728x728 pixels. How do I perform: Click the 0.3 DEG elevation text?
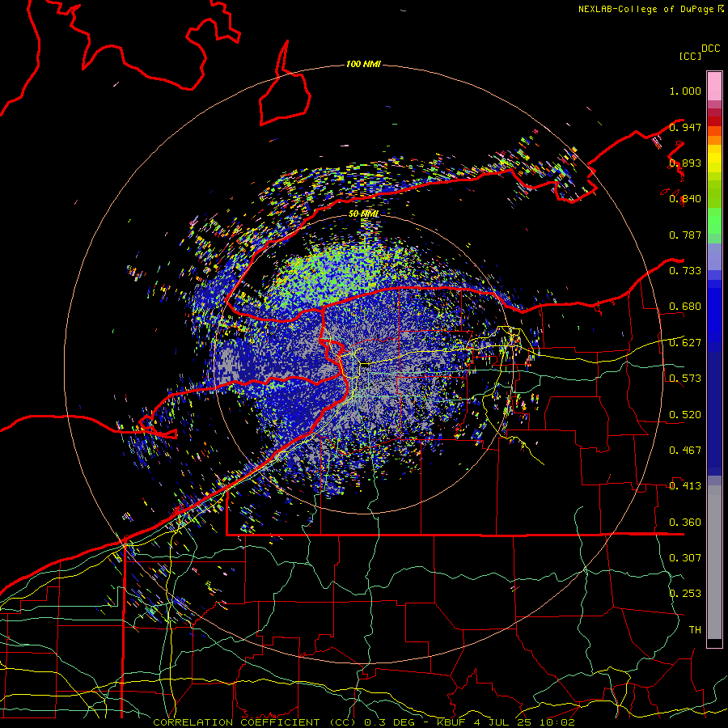click(391, 722)
